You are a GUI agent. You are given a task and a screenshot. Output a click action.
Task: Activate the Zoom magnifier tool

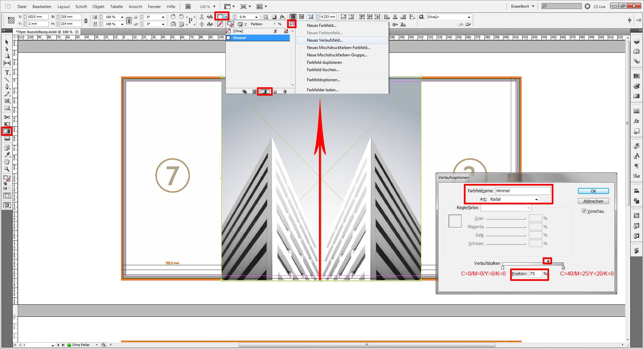pyautogui.click(x=7, y=169)
